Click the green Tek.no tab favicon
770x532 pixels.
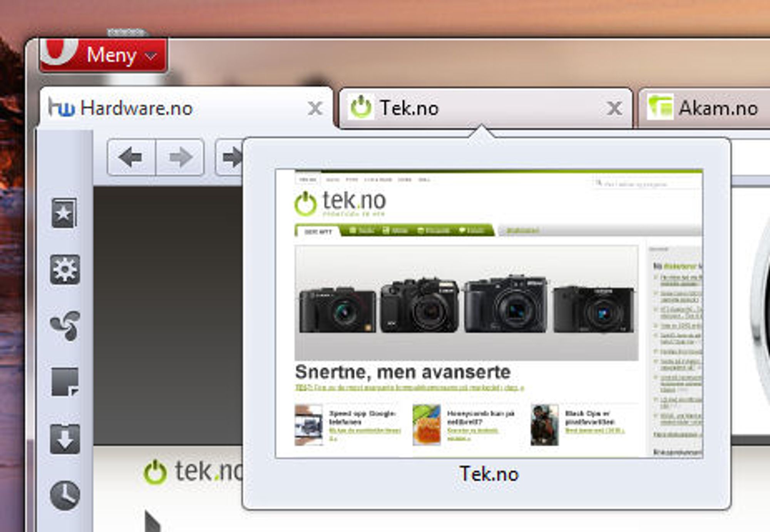pyautogui.click(x=361, y=107)
